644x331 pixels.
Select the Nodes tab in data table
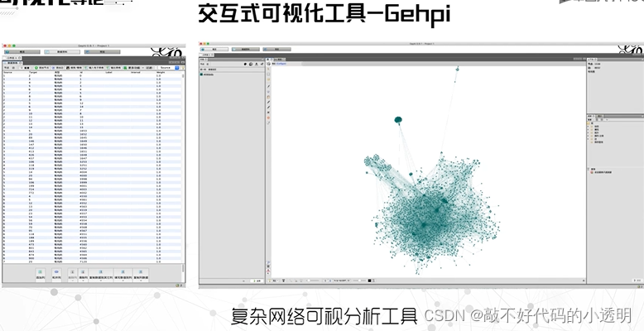[6, 67]
